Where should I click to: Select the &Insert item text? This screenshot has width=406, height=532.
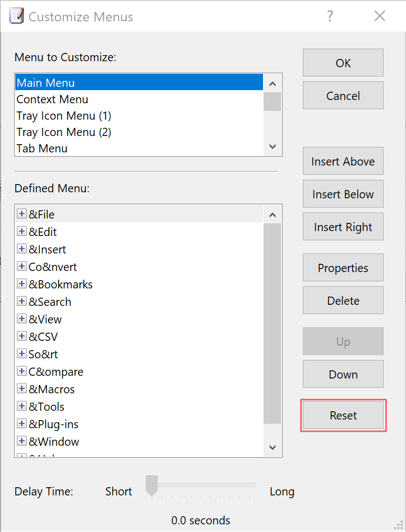click(x=47, y=250)
